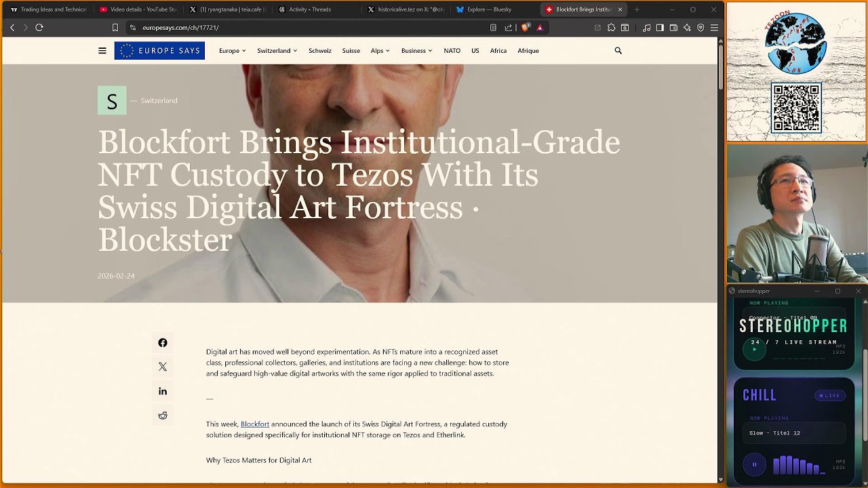Open the browser music playlist icon

tap(646, 28)
